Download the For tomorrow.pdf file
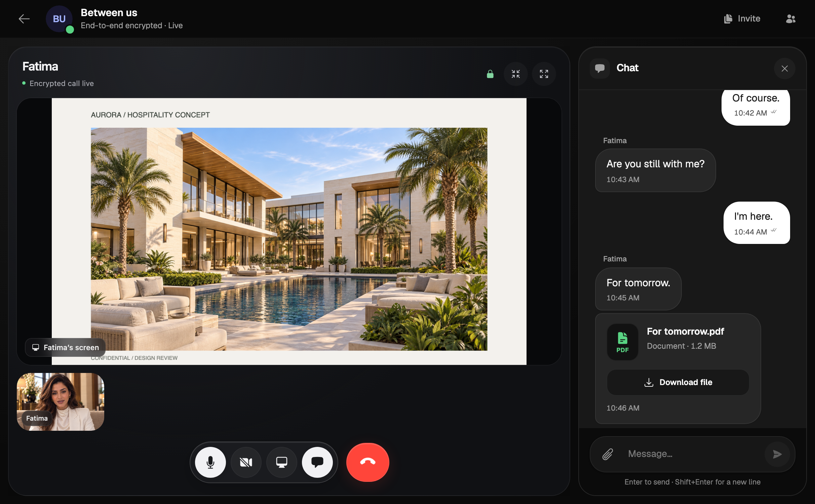 [x=678, y=382]
